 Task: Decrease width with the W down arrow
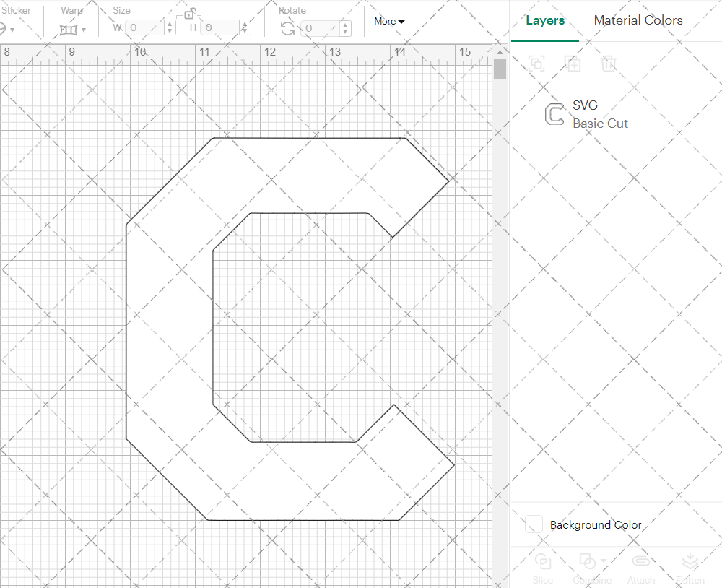click(x=170, y=31)
